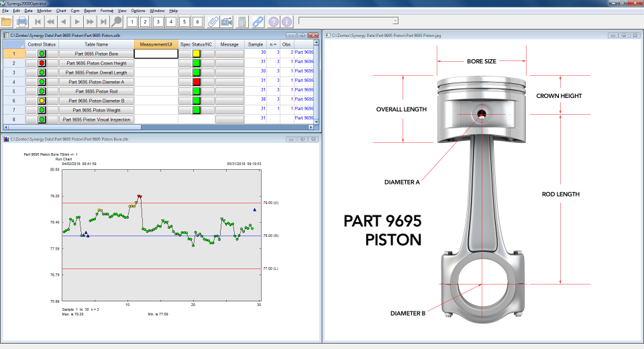Jump to first record with navigation arrow
The height and width of the screenshot is (349, 644).
point(39,22)
